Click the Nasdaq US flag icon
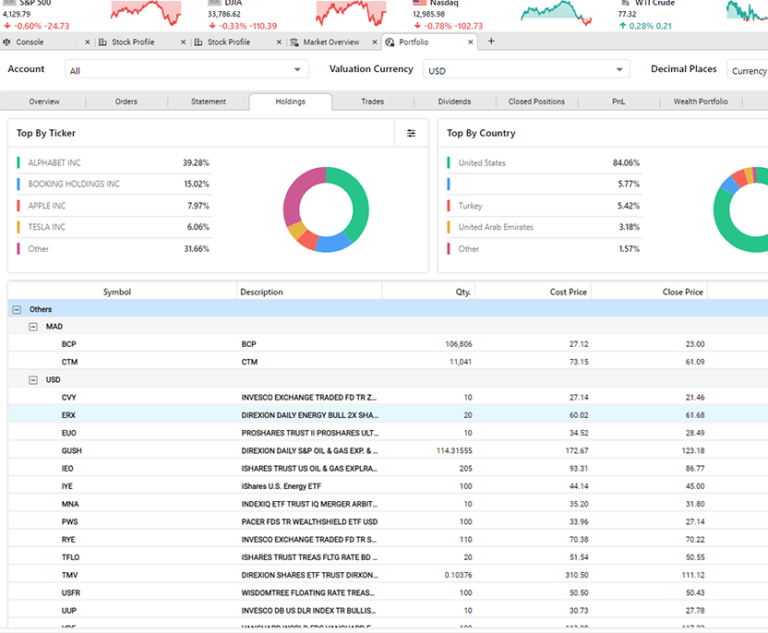The image size is (768, 633). pos(420,3)
